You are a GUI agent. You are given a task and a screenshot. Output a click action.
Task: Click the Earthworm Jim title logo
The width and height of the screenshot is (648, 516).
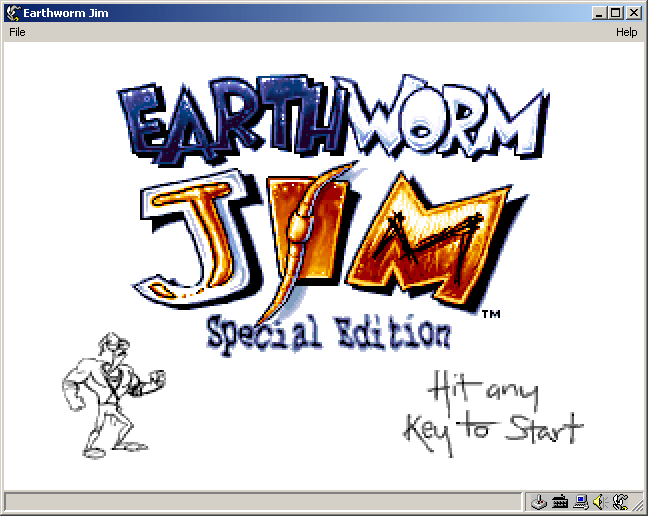tap(333, 194)
